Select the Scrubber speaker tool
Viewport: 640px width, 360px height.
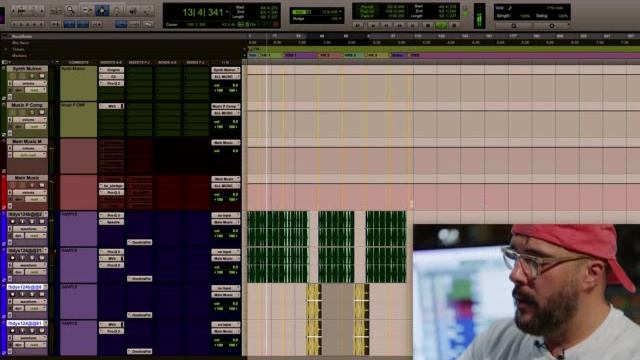(133, 10)
